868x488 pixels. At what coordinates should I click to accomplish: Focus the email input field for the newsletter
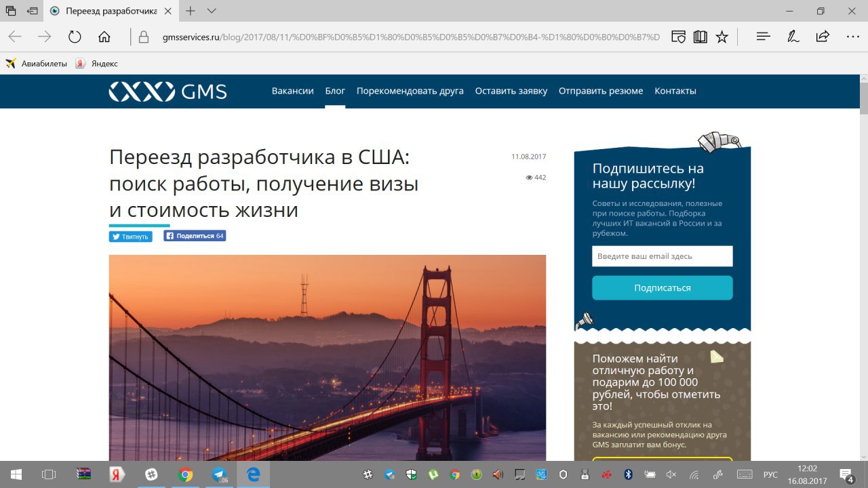click(x=663, y=256)
